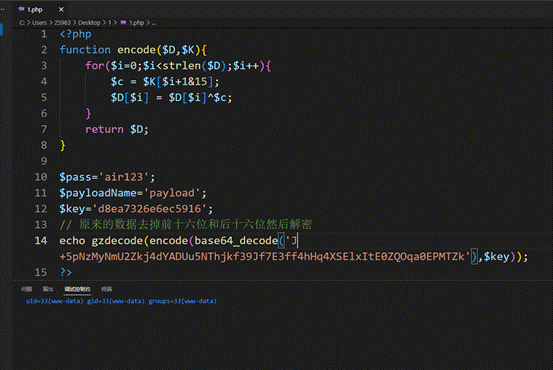Click the gid=33(www-data) output text
Viewport: 553px width, 370px height.
tap(116, 301)
